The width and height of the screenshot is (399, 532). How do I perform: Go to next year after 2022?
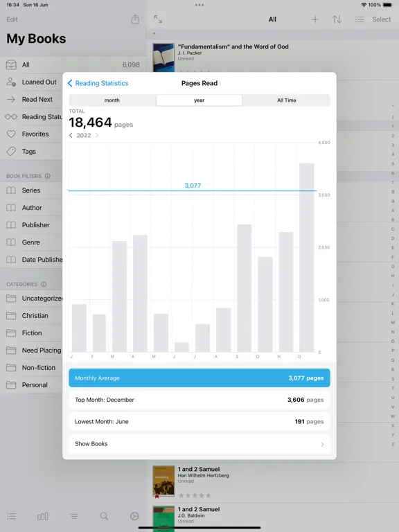(97, 135)
